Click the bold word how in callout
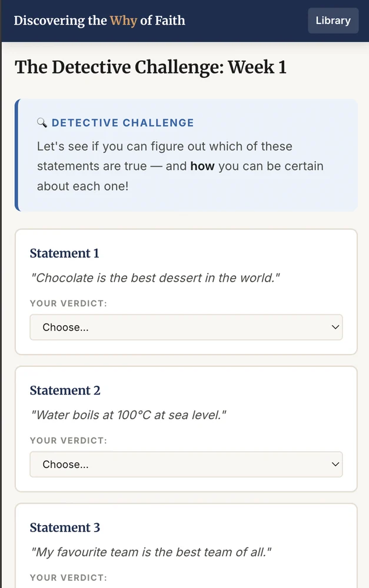369x588 pixels. tap(202, 166)
